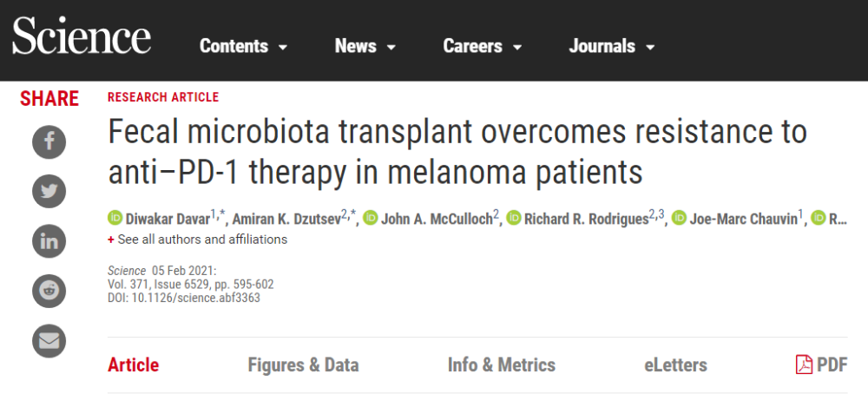Open Richard R. Rodrigues's ORCID icon

[513, 217]
